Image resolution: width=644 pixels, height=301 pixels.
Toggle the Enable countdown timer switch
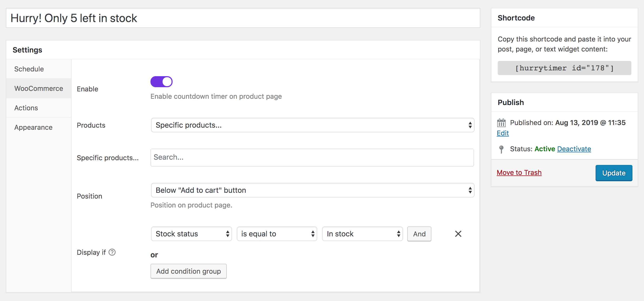(x=162, y=82)
